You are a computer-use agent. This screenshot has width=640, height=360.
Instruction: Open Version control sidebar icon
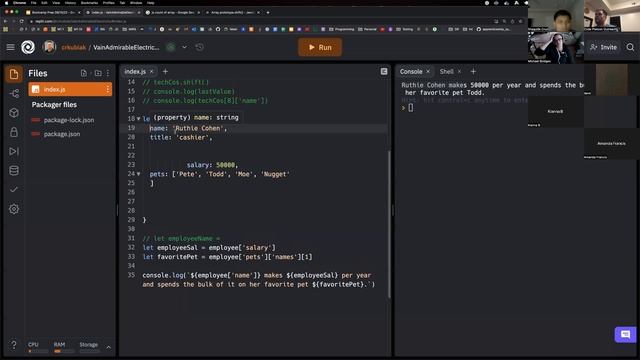click(14, 93)
